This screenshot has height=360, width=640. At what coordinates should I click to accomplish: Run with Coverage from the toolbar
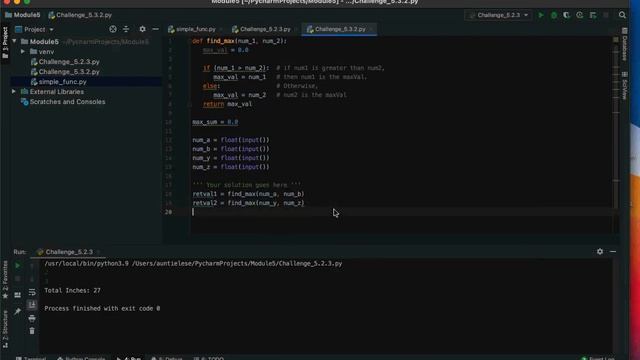567,15
